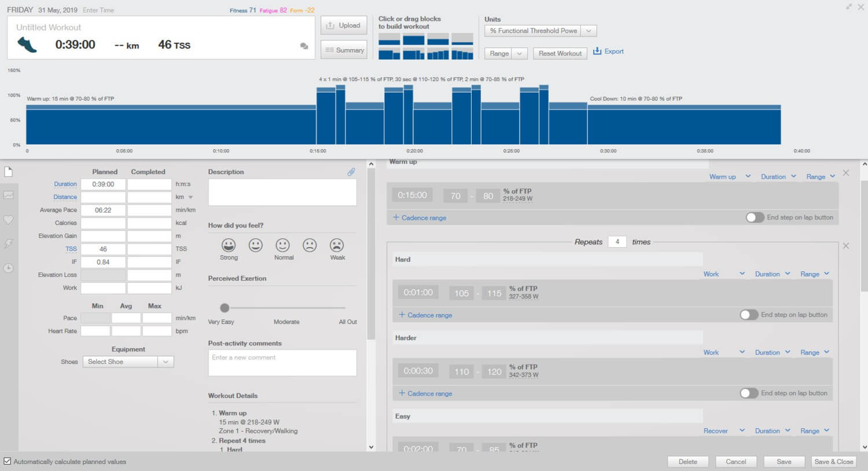Select the Weak sad face icon
Screen dimensions: 868x471
click(337, 245)
